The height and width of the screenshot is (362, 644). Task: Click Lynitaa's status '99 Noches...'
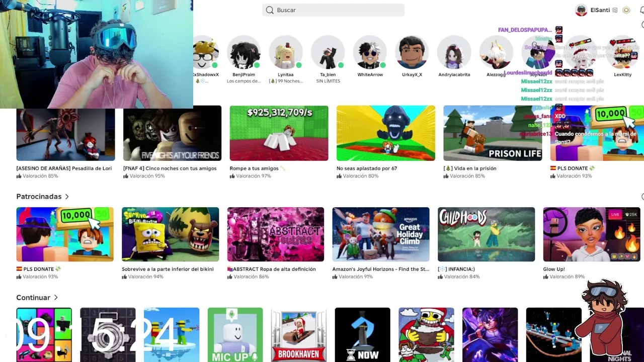tap(286, 81)
